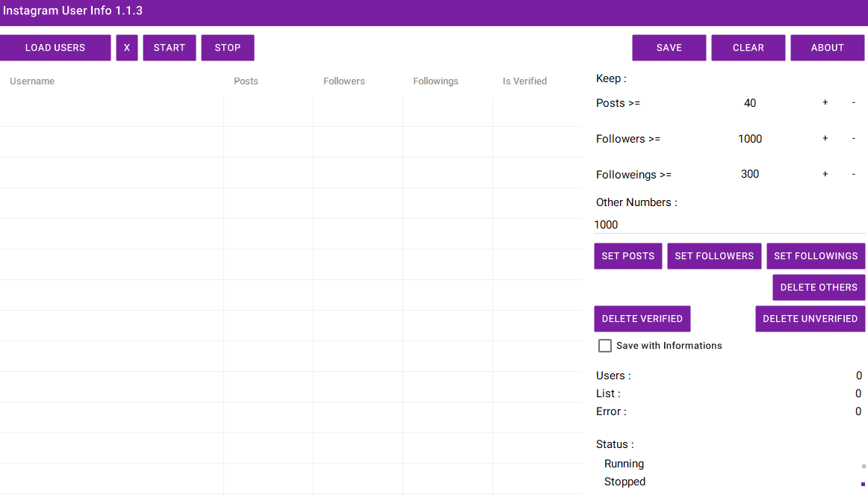Start the user info scan
This screenshot has width=868, height=504.
click(170, 48)
